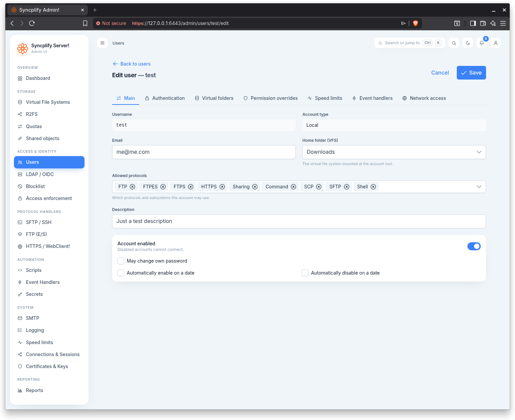Toggle the Account enabled switch
The height and width of the screenshot is (420, 515).
[474, 246]
